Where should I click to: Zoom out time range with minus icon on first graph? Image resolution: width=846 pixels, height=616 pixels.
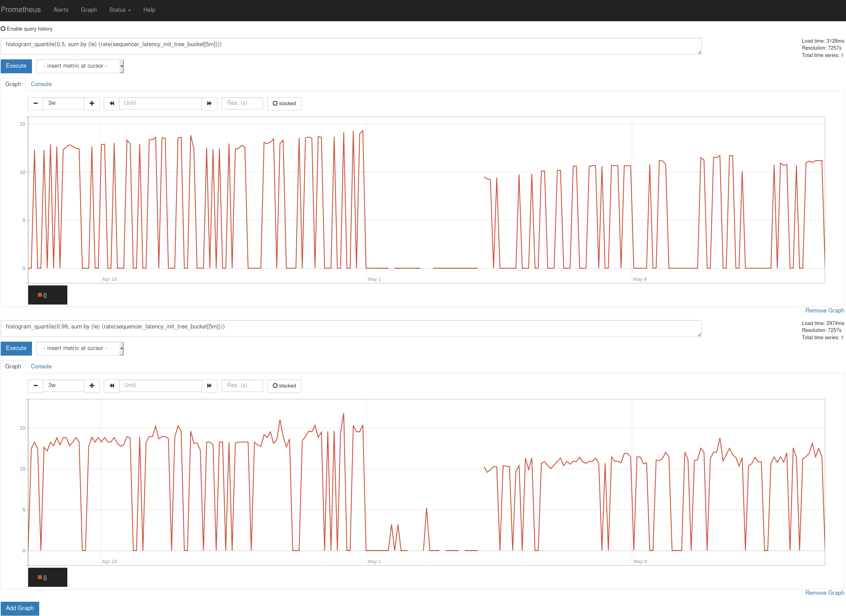point(35,103)
